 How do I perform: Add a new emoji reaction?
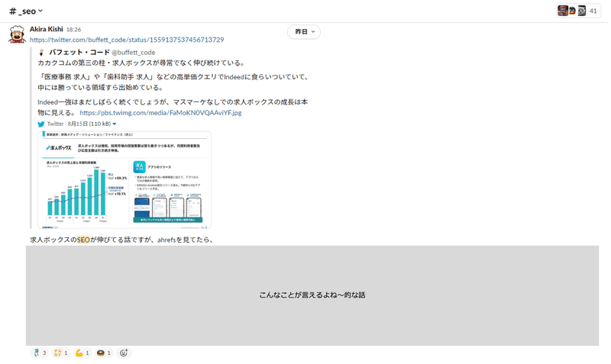[x=124, y=353]
